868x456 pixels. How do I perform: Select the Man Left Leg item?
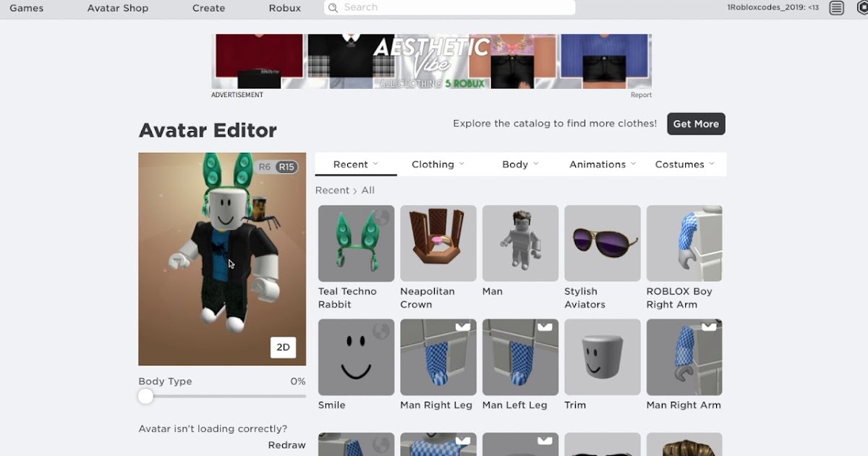520,357
